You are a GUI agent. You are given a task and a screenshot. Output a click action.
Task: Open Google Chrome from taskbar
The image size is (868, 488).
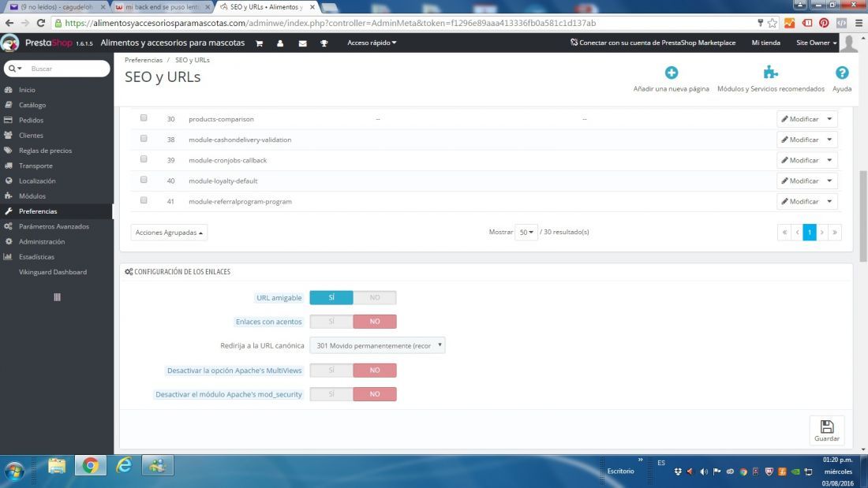(x=90, y=466)
